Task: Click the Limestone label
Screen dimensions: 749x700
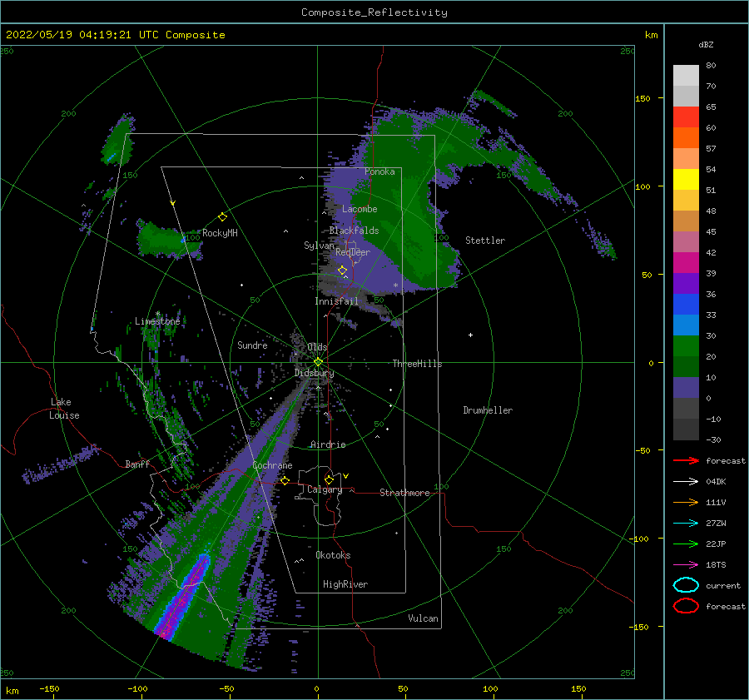Action: [x=157, y=321]
